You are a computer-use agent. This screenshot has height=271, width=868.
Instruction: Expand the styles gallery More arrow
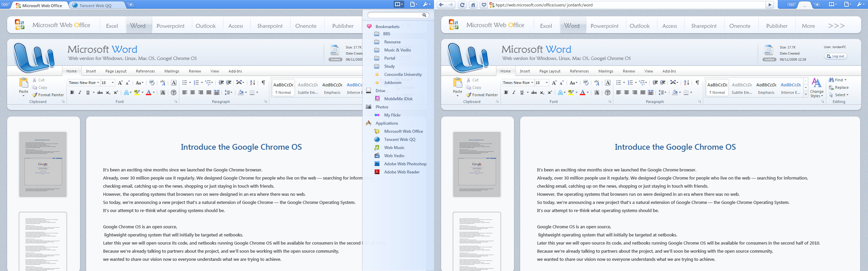(x=806, y=95)
